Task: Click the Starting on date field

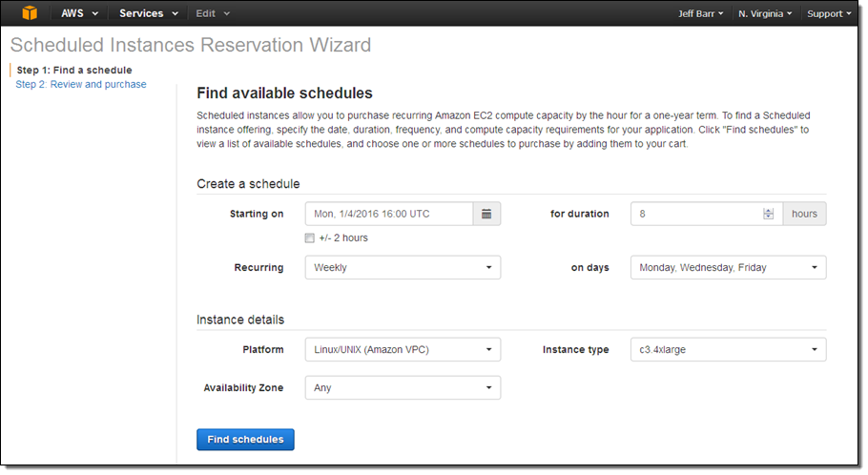Action: [x=388, y=214]
